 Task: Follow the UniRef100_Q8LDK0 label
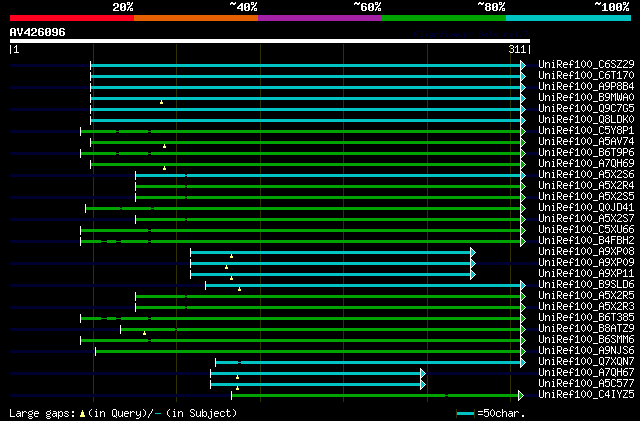[x=586, y=119]
